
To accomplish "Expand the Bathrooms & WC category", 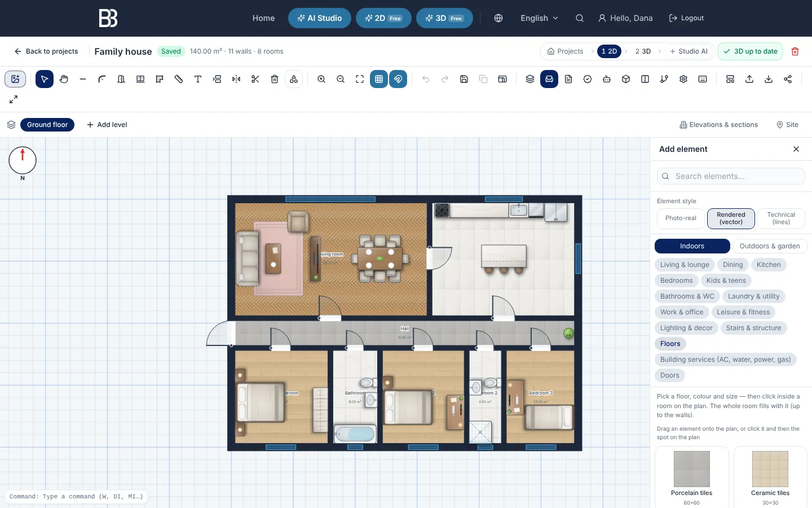I will [687, 296].
